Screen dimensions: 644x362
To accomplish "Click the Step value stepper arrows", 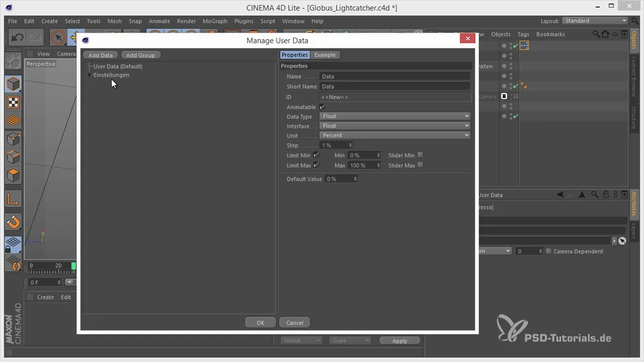I will click(x=350, y=145).
